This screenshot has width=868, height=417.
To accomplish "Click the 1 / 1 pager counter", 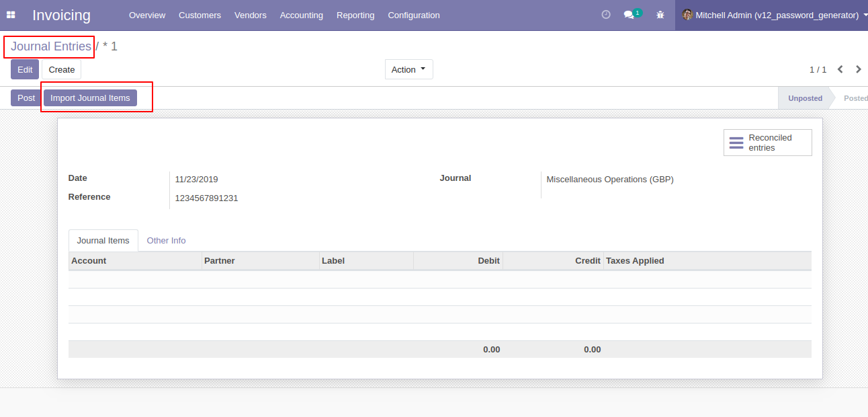I will pyautogui.click(x=818, y=69).
